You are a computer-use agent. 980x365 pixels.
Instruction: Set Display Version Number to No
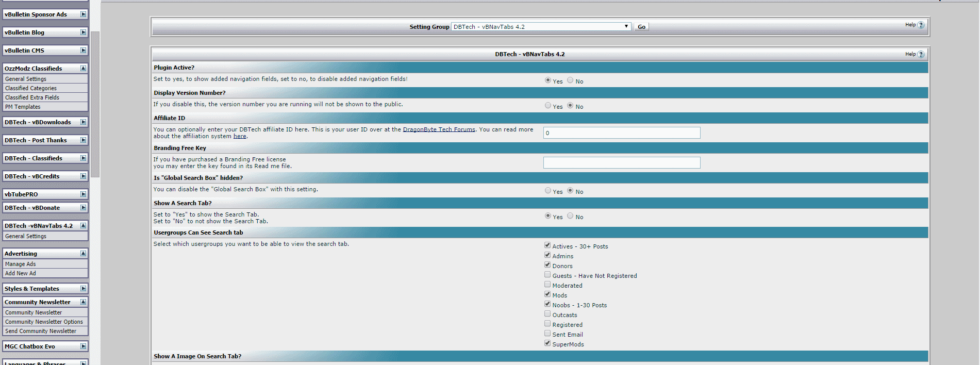click(570, 106)
